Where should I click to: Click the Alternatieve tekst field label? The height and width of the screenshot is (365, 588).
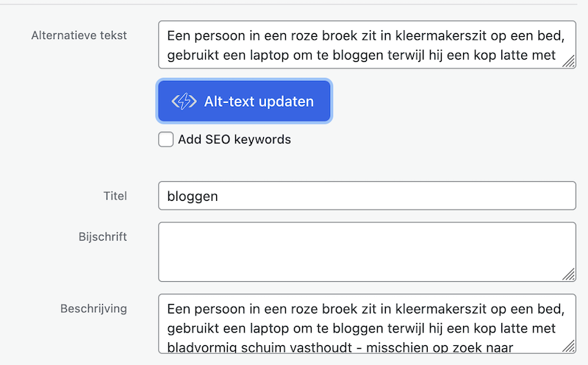[x=79, y=35]
